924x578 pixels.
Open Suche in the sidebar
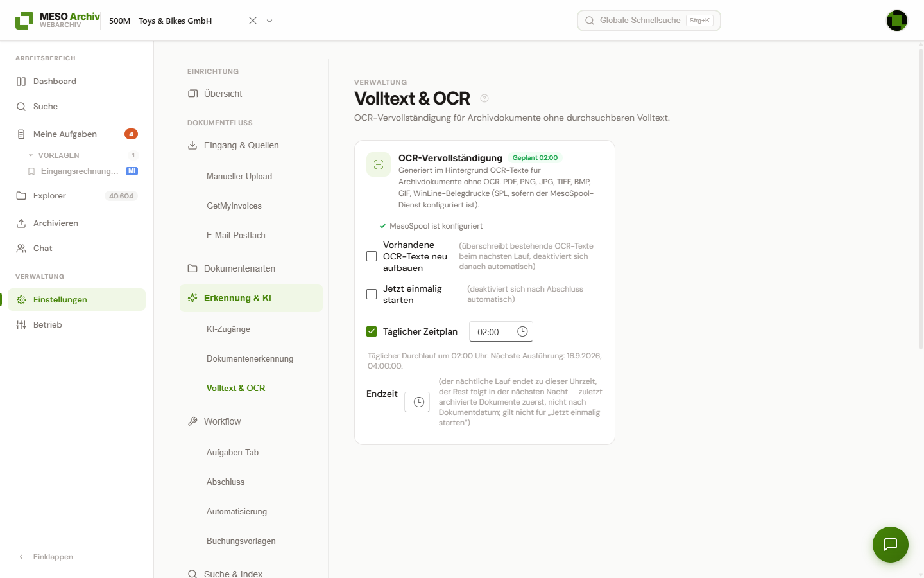[77, 107]
